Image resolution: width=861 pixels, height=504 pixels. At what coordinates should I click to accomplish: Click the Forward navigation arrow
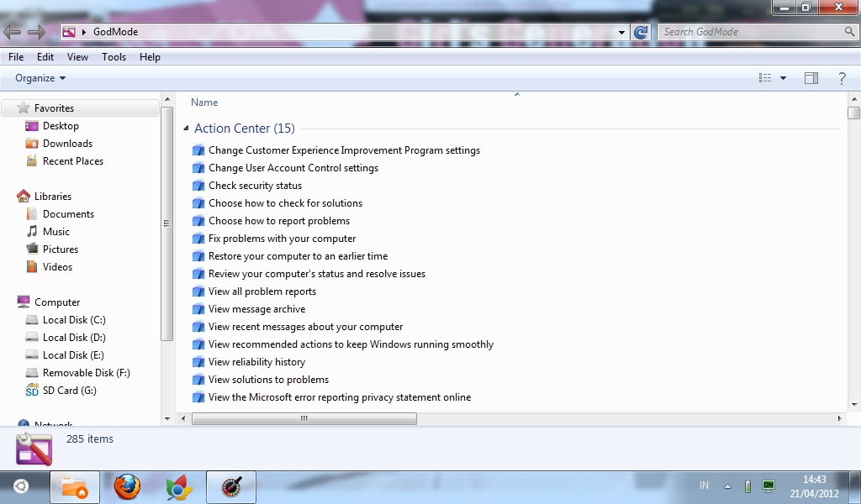36,33
